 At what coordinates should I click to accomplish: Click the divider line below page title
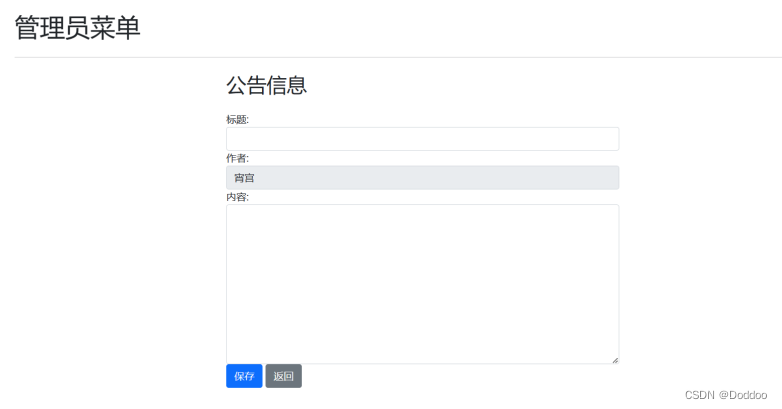click(398, 57)
